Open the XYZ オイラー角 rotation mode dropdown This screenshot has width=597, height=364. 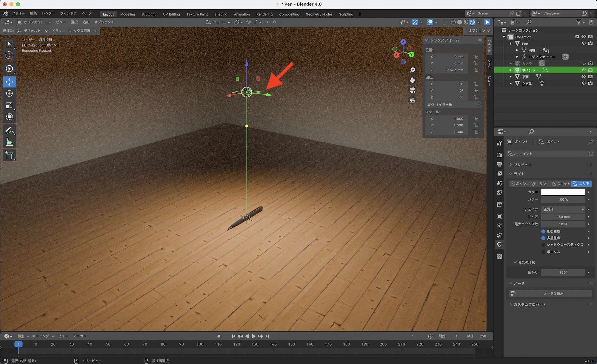point(453,105)
